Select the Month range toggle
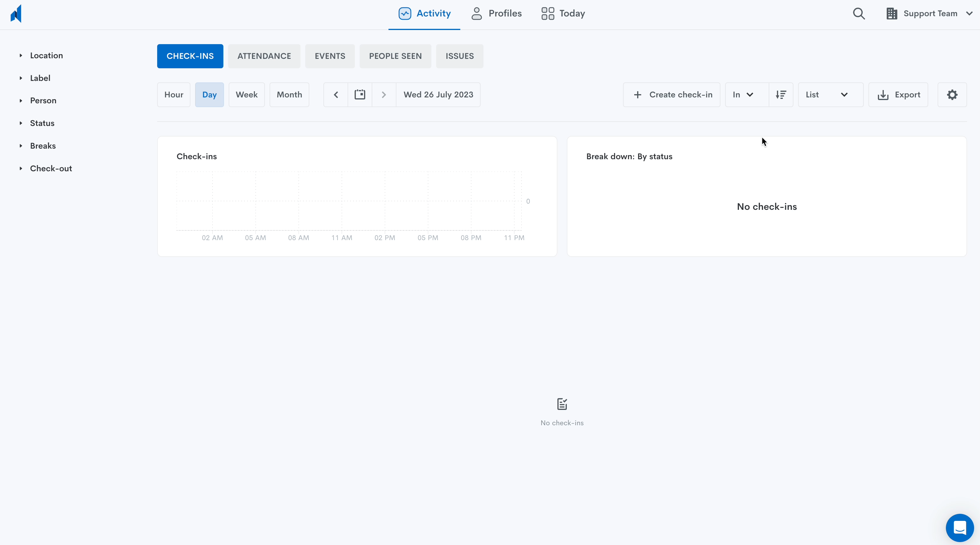 (290, 95)
